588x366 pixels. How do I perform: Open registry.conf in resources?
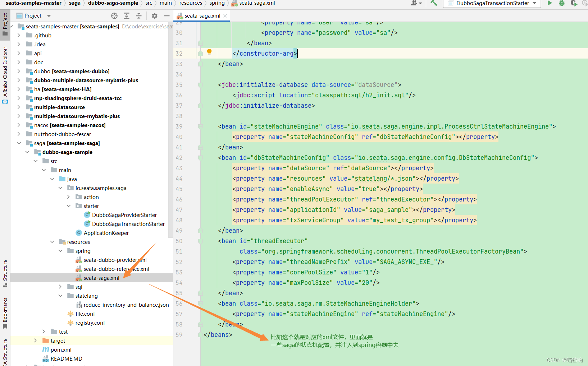coord(90,323)
